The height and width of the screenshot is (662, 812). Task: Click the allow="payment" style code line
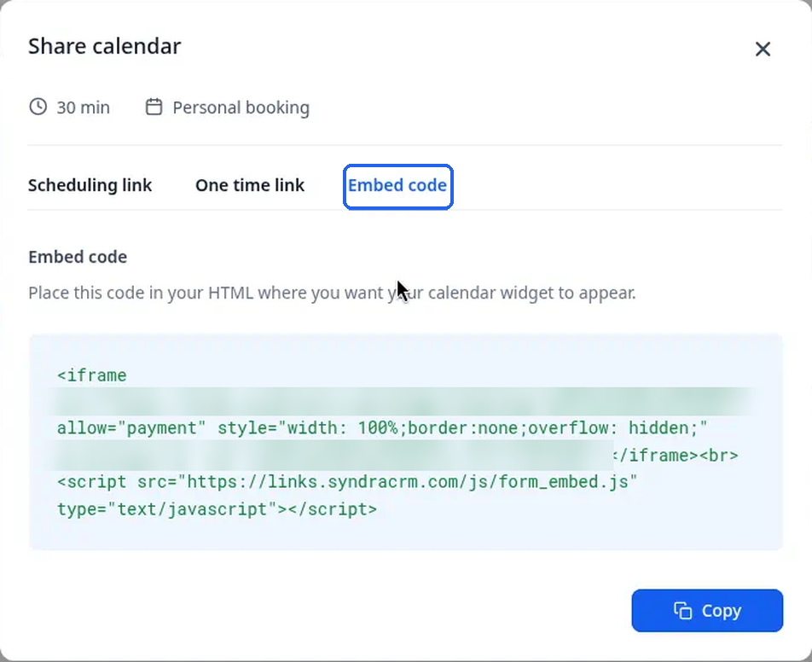point(382,428)
